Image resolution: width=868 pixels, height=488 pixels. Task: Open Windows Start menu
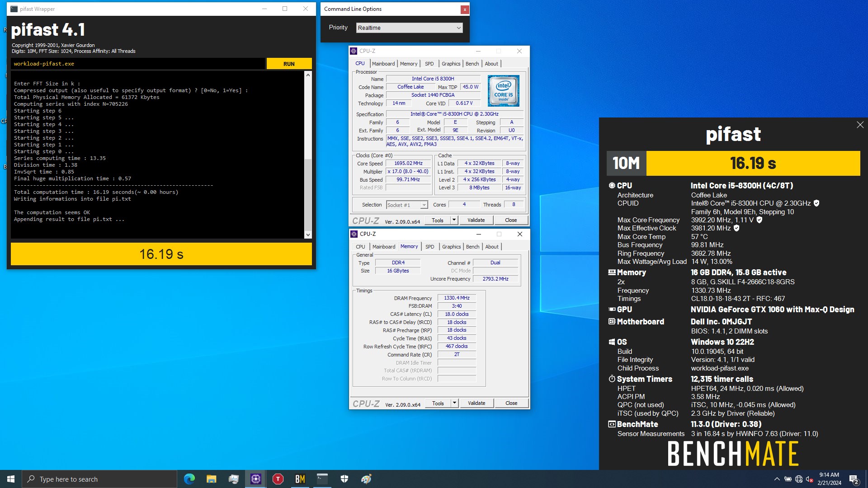click(11, 479)
